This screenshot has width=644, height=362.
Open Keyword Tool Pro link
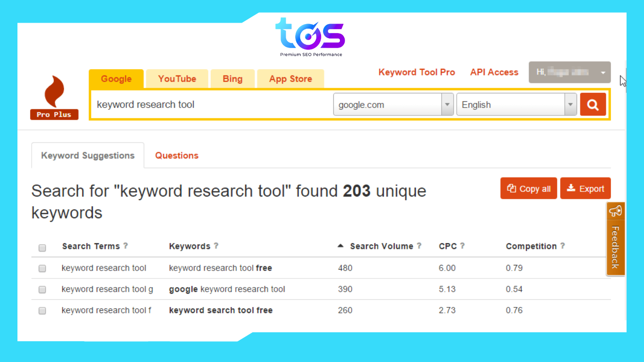(417, 72)
